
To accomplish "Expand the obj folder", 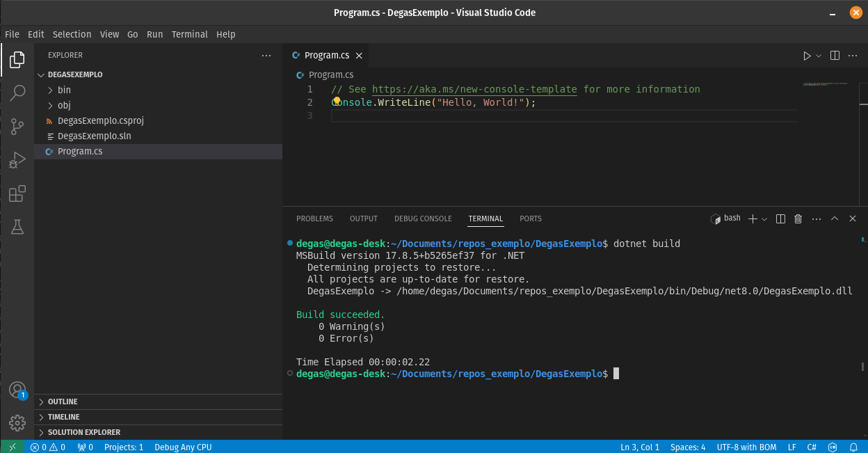I will tap(159, 105).
